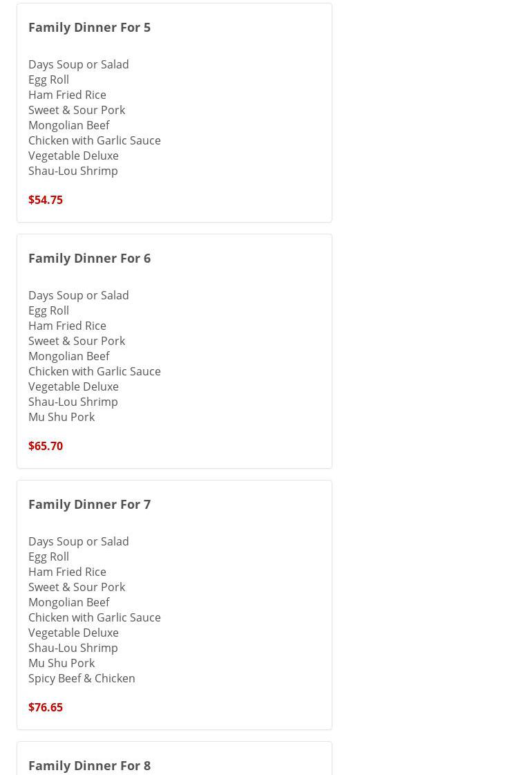
Task: Click Shau-Lou Shrimp in Dinner For 5
Action: 73,171
